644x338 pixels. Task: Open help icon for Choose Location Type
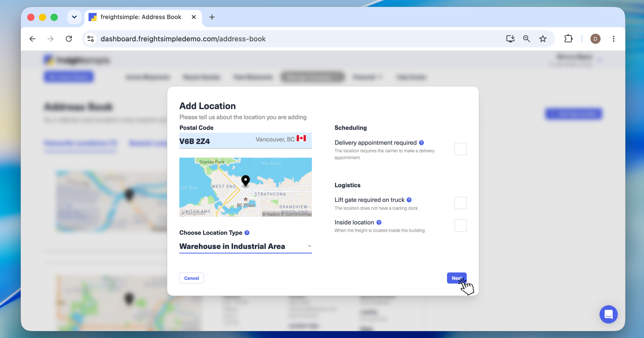[x=247, y=233]
